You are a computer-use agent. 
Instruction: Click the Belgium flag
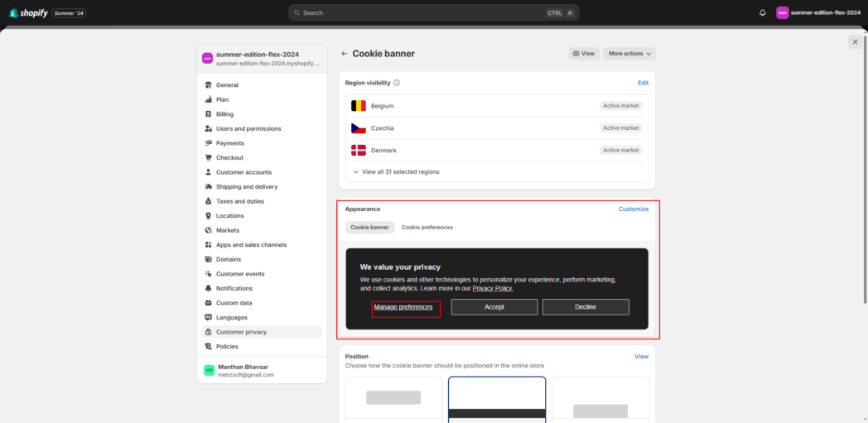pos(358,106)
